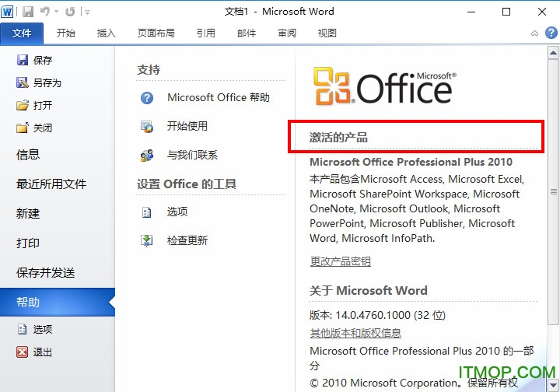Switch to the 引用 ribbon tab
Image resolution: width=560 pixels, height=392 pixels.
pyautogui.click(x=206, y=33)
